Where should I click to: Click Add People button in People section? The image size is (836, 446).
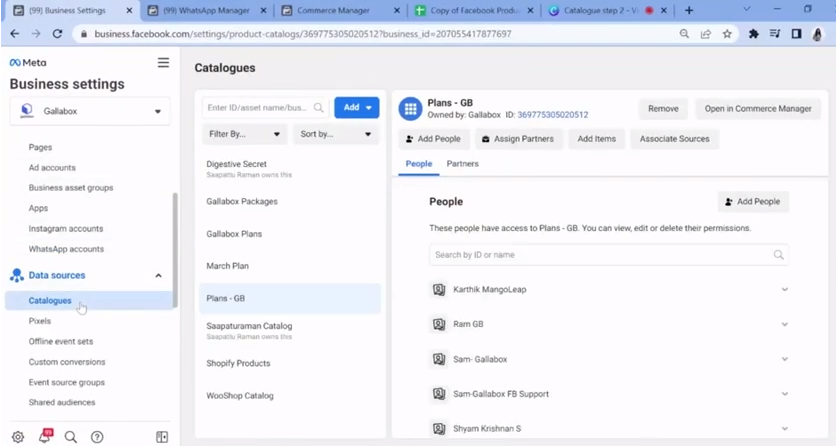[753, 201]
